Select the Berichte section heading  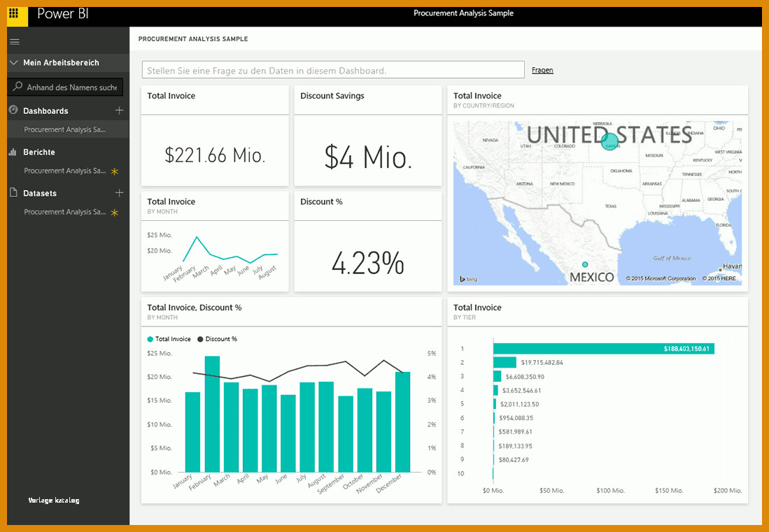[x=38, y=152]
